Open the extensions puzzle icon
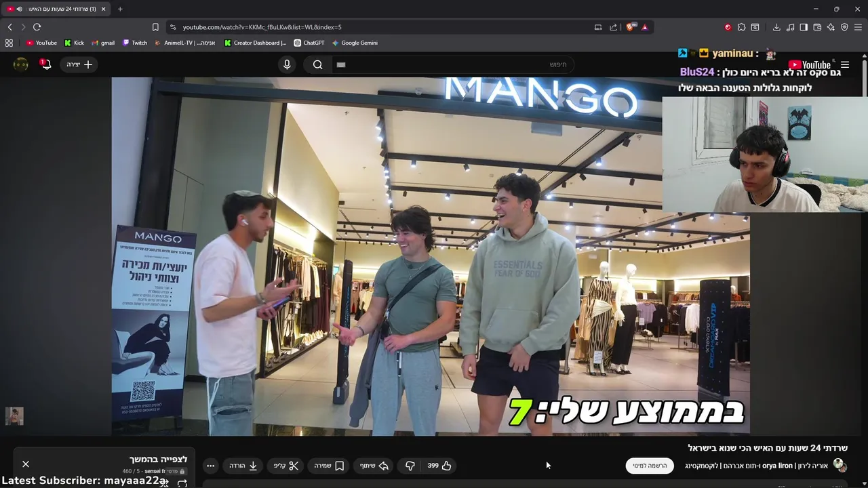Screen dimensions: 868x488 point(741,27)
